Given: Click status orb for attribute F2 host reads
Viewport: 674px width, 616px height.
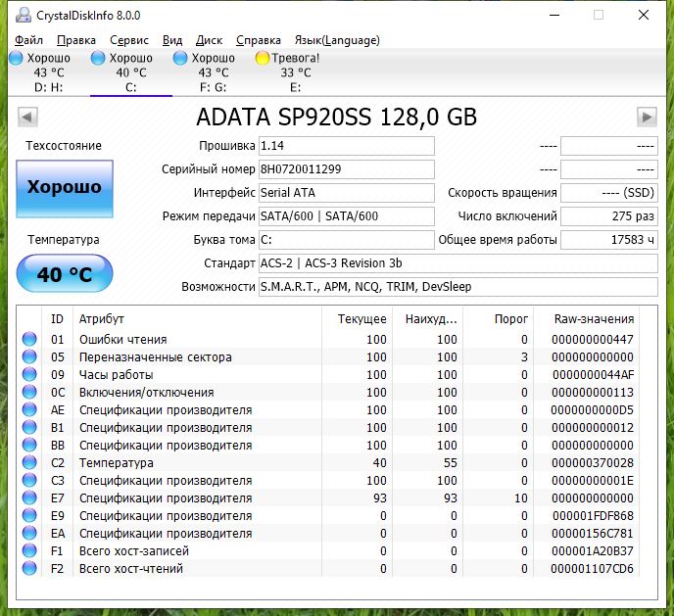Looking at the screenshot, I should click(x=28, y=569).
